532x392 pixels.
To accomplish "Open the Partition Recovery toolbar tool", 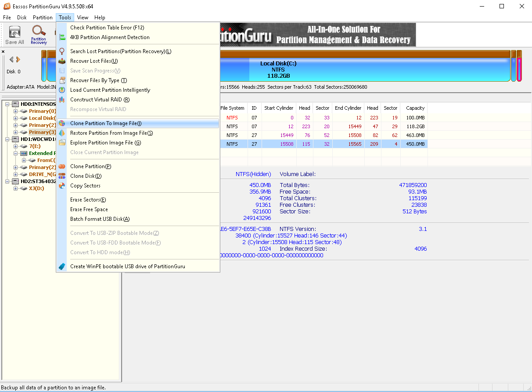I will [x=39, y=35].
